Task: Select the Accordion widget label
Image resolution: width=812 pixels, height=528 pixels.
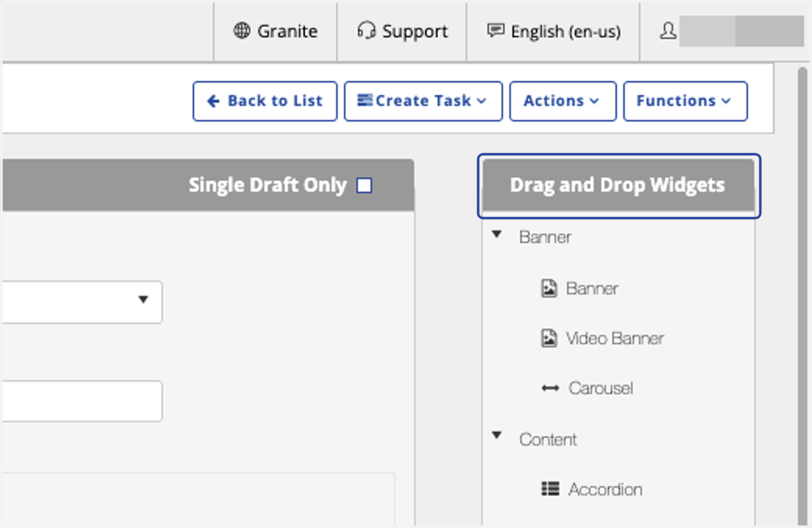Action: [x=605, y=489]
